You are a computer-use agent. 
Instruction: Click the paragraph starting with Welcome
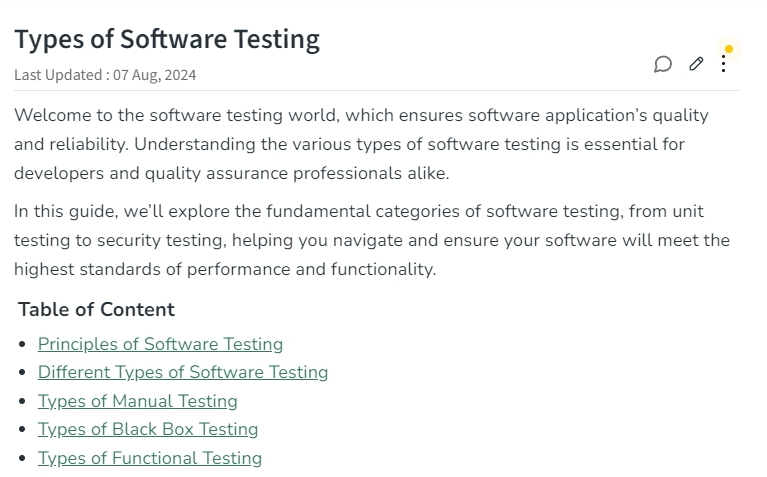coord(361,144)
